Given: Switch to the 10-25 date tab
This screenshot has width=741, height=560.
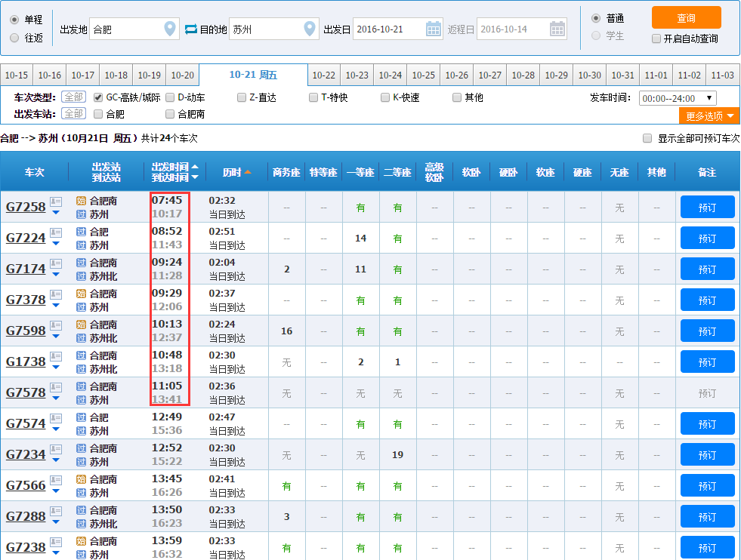Looking at the screenshot, I should (424, 75).
